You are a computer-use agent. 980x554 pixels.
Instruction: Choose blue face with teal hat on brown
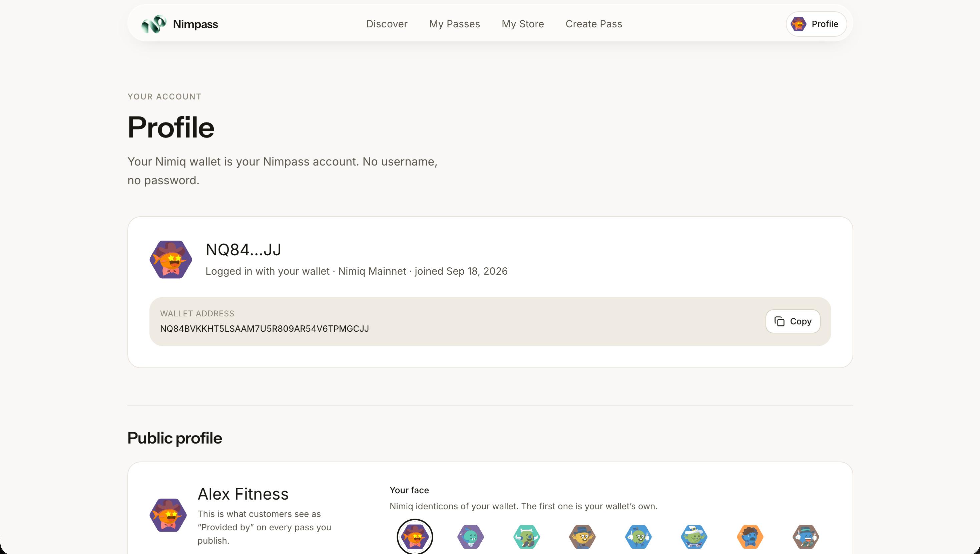tap(806, 537)
